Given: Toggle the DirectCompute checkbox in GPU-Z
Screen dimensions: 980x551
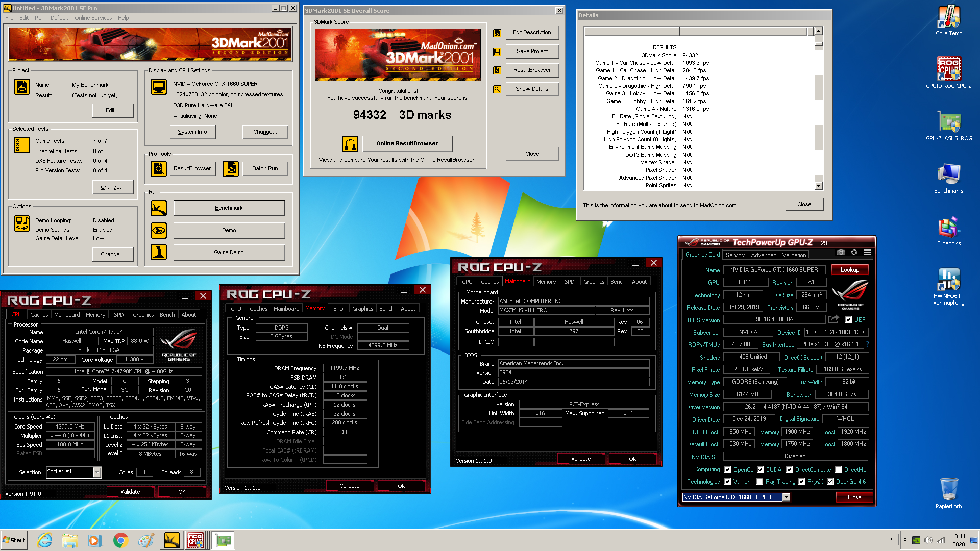Looking at the screenshot, I should (790, 470).
